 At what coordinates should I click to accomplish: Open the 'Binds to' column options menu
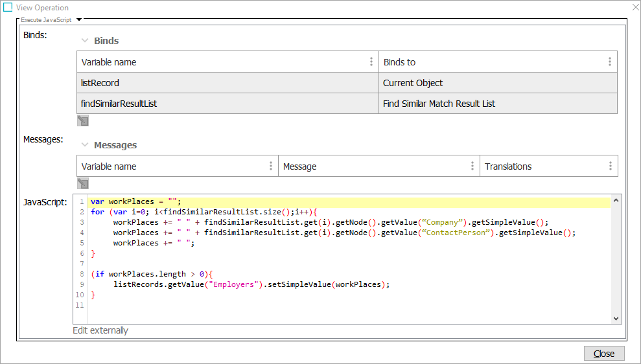click(x=610, y=62)
